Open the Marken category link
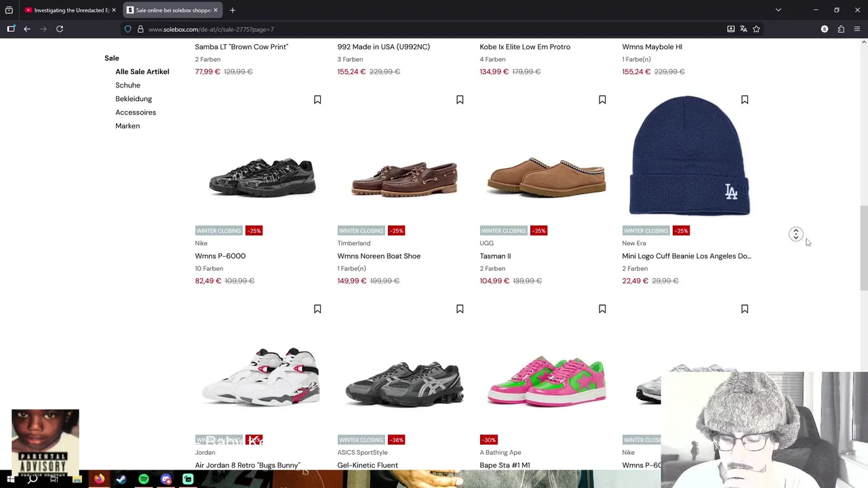This screenshot has height=488, width=868. click(x=127, y=126)
